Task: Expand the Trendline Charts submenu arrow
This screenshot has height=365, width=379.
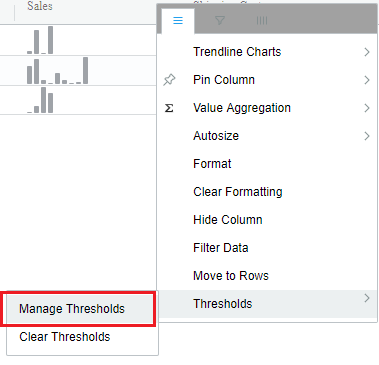Action: [x=367, y=52]
